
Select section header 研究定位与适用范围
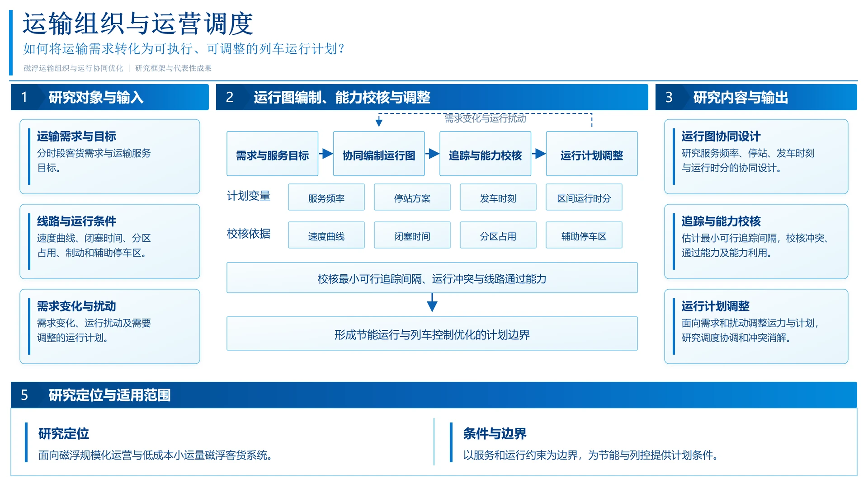434,395
